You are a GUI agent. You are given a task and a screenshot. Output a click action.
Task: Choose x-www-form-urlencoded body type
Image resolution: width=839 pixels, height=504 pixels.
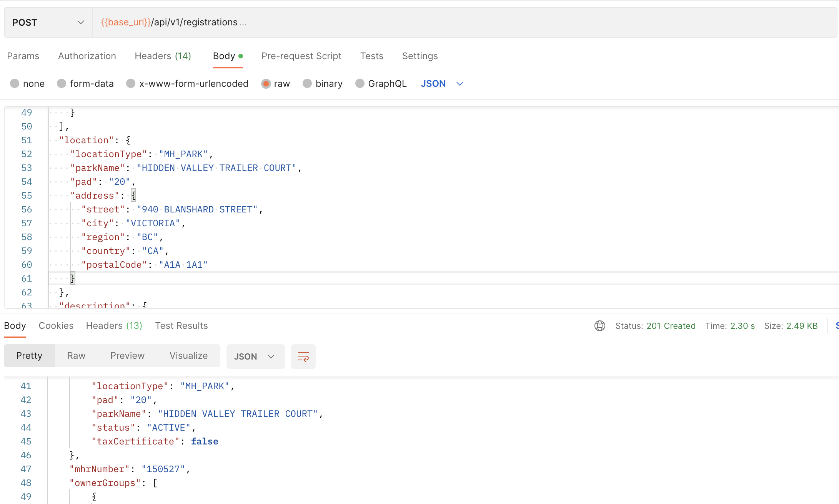point(131,83)
